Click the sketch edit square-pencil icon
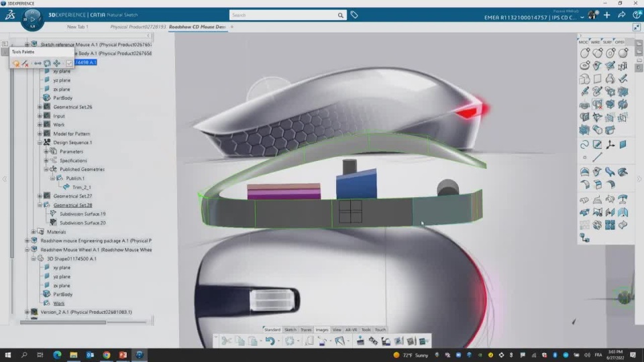Image resolution: width=644 pixels, height=362 pixels. coord(598,145)
